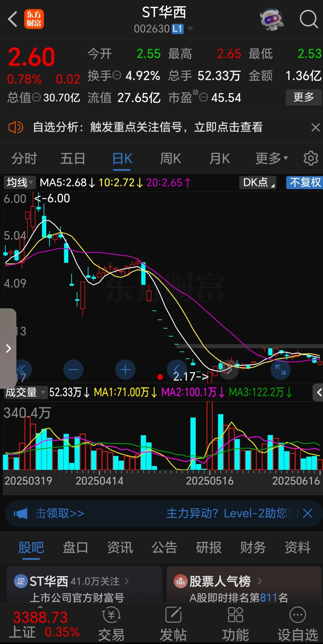Tap 设自选 watchlist button
323x644 pixels.
[298, 624]
